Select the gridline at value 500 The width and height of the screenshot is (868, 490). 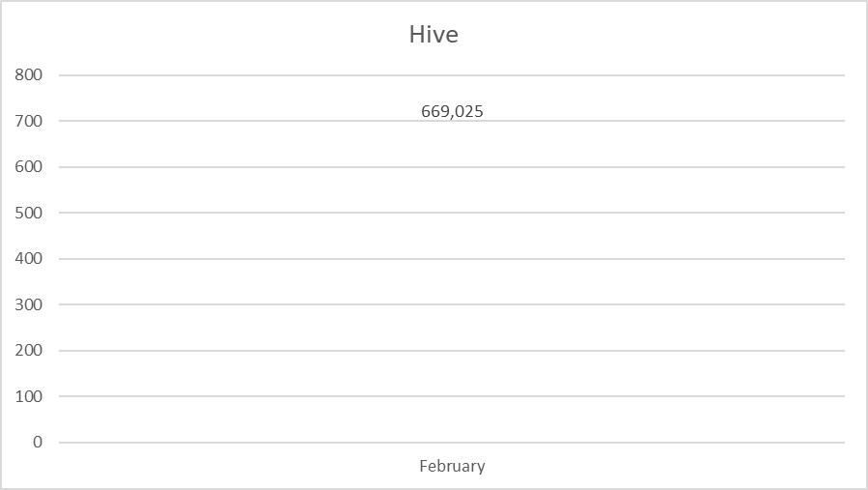(452, 213)
